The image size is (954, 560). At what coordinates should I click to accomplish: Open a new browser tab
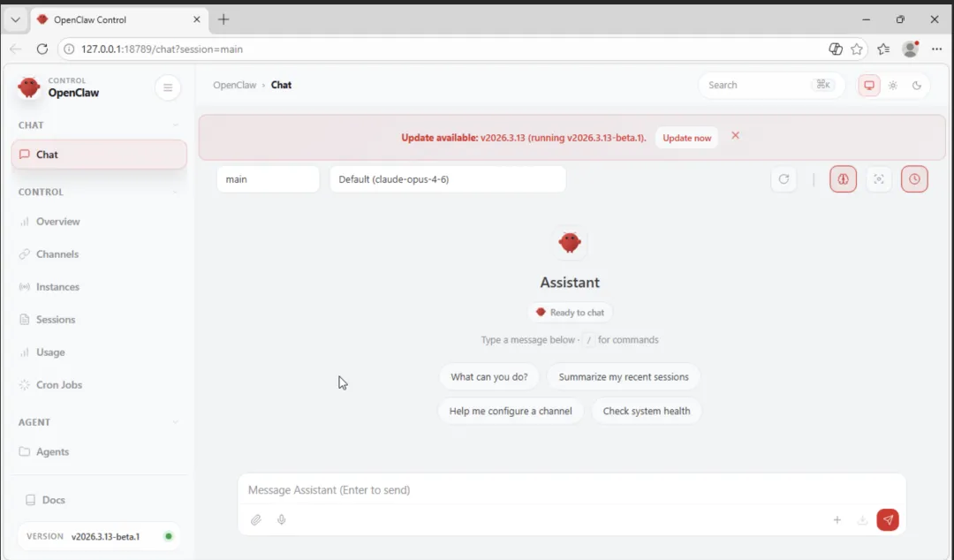(x=223, y=19)
